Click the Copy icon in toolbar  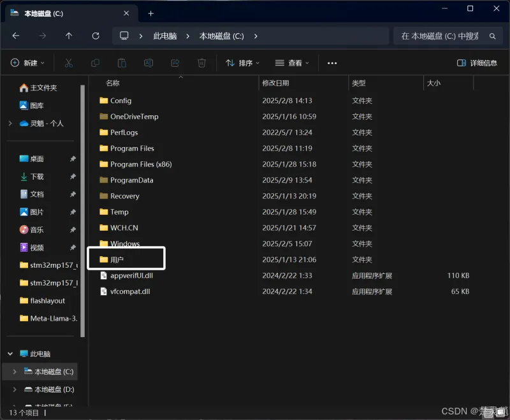pos(95,63)
